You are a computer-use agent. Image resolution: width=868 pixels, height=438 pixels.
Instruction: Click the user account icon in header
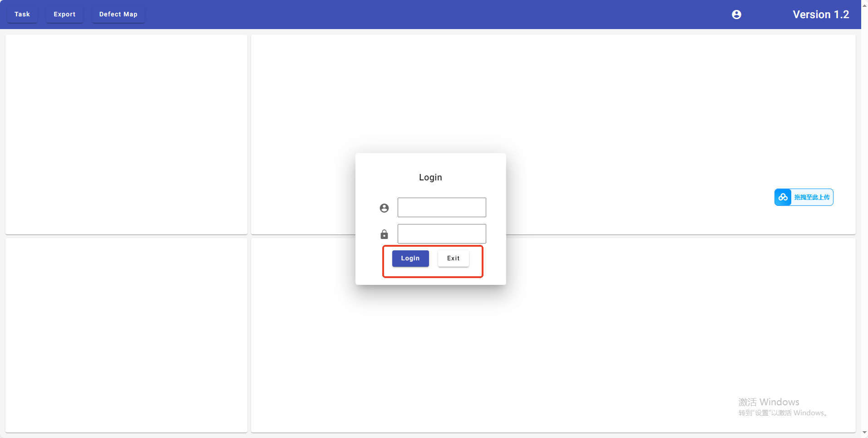coord(736,15)
